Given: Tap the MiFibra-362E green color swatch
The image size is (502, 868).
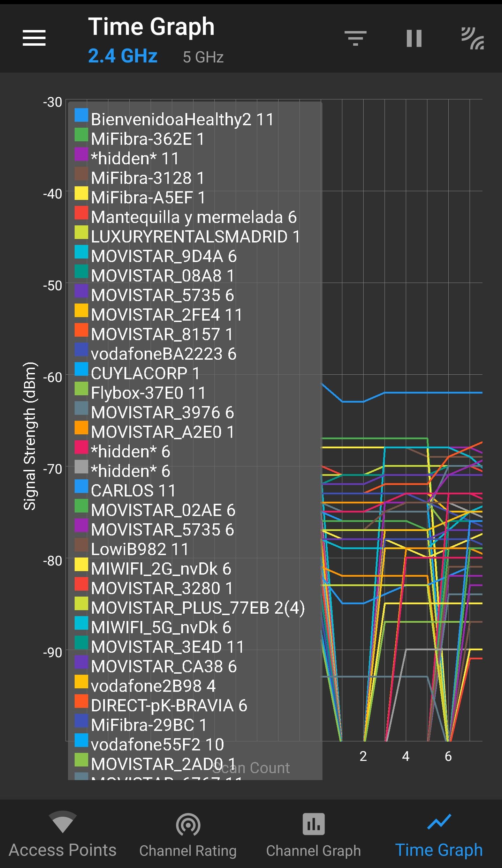Looking at the screenshot, I should tap(81, 135).
